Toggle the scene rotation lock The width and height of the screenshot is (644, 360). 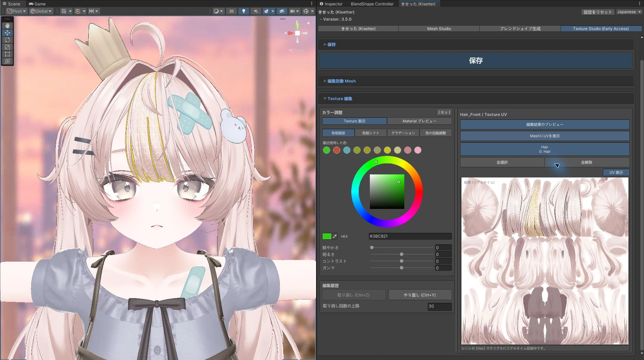(308, 23)
